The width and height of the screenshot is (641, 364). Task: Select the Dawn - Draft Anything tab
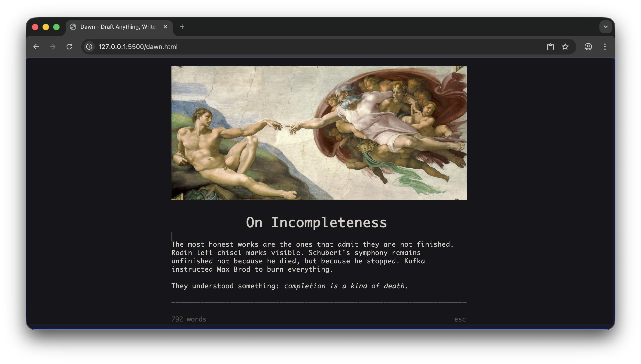coord(118,27)
